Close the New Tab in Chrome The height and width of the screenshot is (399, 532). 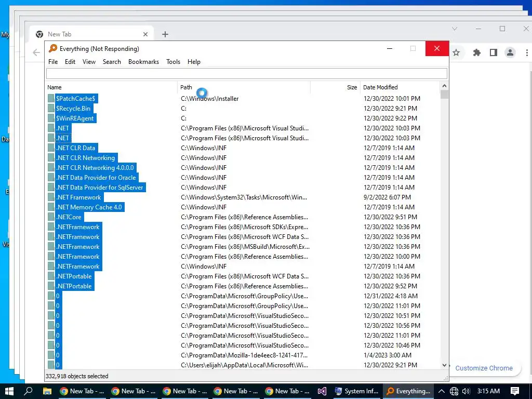point(145,34)
